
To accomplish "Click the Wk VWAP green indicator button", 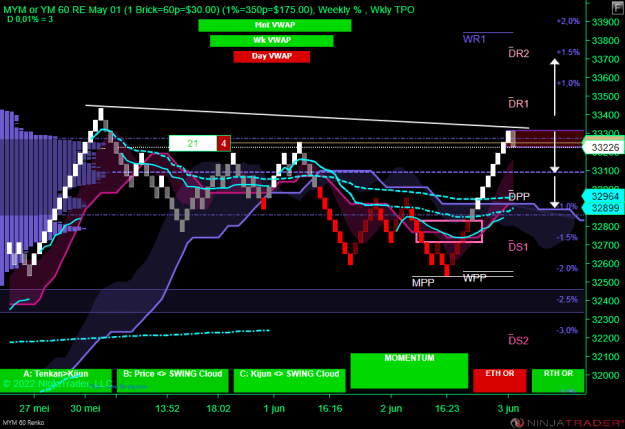I will tap(272, 41).
